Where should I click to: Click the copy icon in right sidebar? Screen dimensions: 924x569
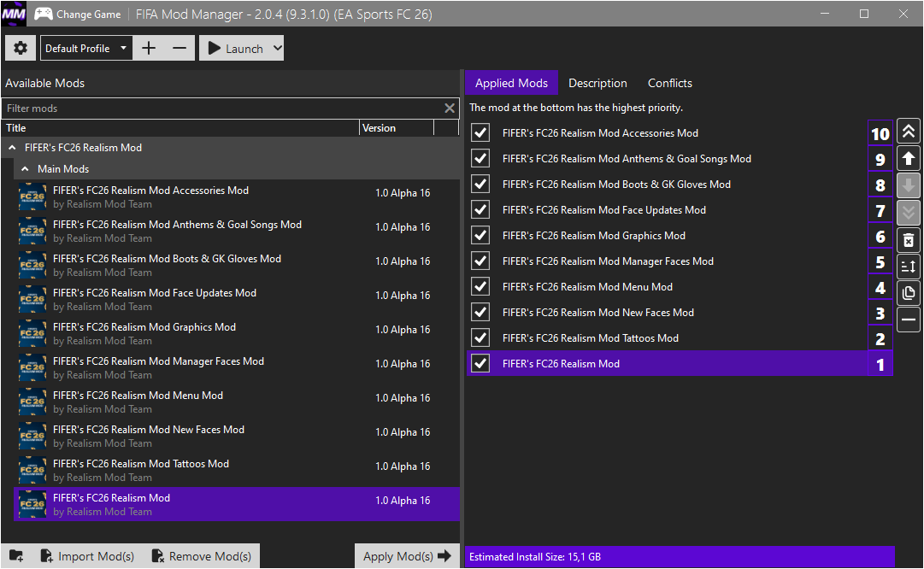pyautogui.click(x=909, y=293)
